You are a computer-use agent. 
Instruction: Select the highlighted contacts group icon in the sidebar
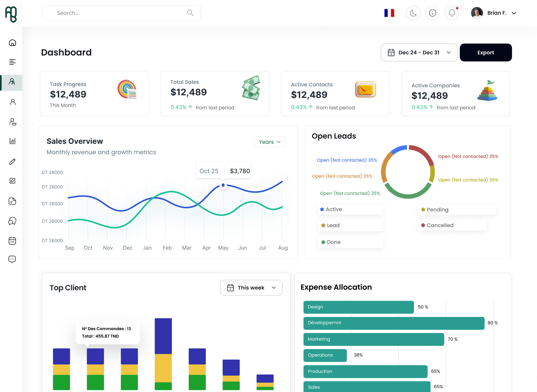click(x=12, y=82)
